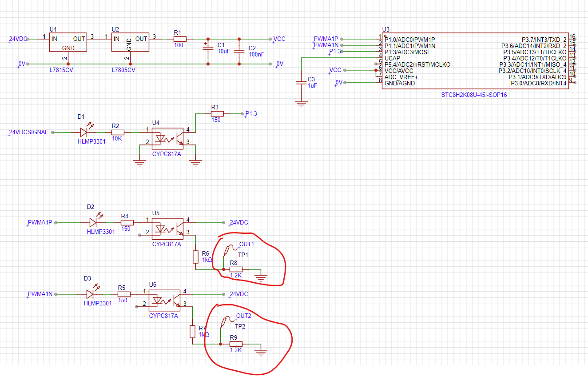Click the ground symbol below C3
588x377 pixels.
pos(301,104)
